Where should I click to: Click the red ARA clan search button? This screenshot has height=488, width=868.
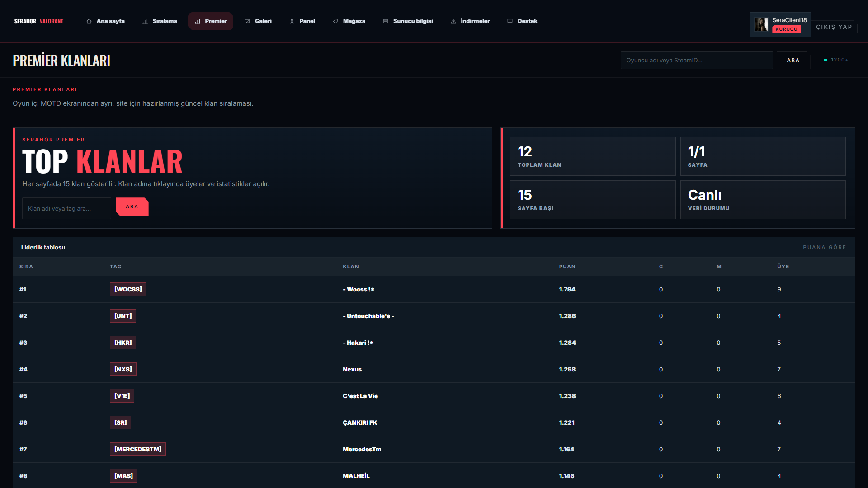(132, 206)
